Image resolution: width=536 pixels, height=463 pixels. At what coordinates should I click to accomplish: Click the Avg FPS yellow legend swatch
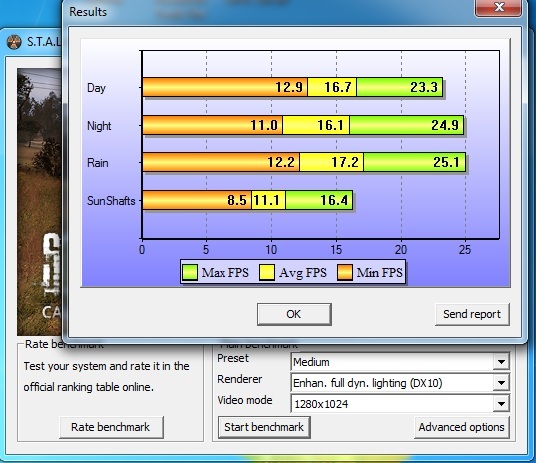[x=267, y=273]
